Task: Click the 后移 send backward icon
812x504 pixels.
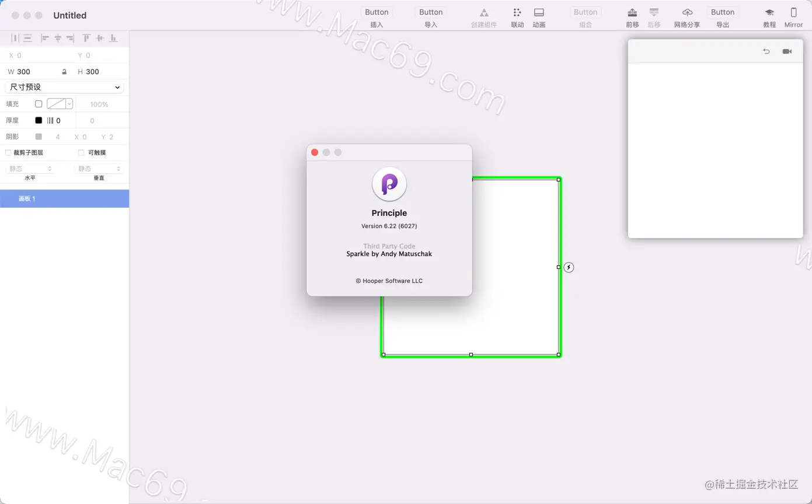Action: point(654,12)
